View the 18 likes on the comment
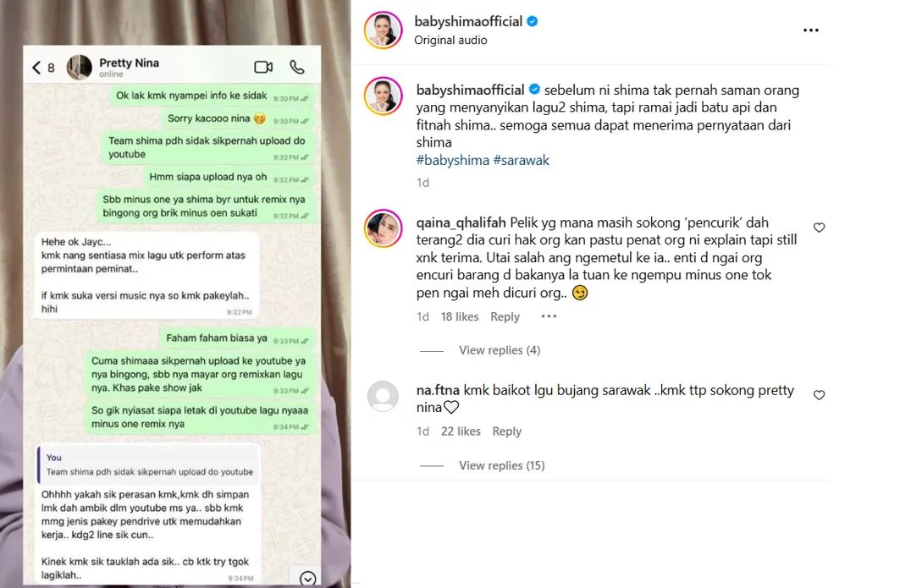 pyautogui.click(x=460, y=316)
